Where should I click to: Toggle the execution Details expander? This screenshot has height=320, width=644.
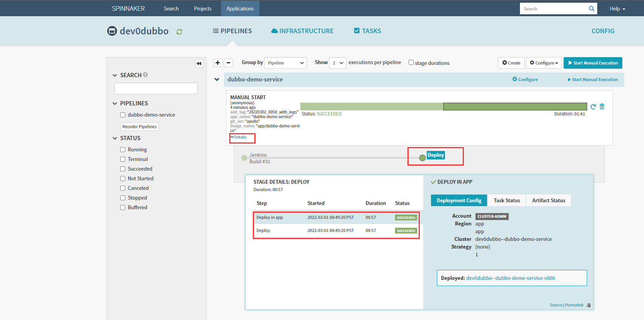[x=239, y=137]
